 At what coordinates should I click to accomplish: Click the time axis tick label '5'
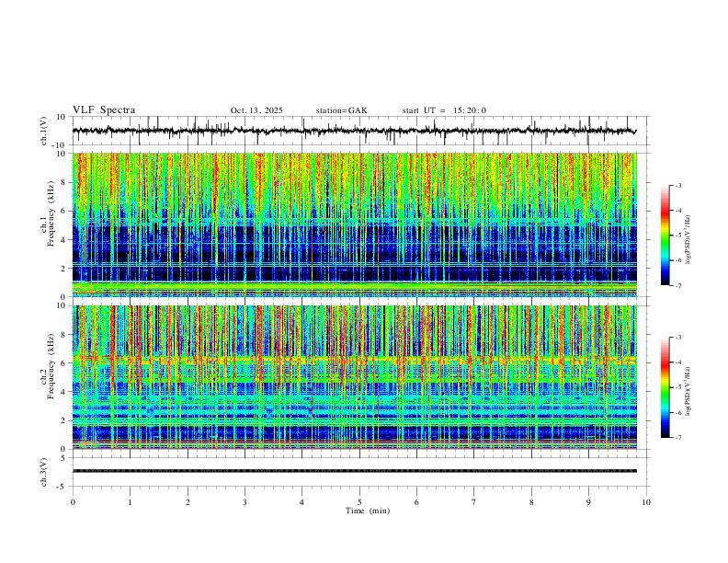pyautogui.click(x=359, y=502)
